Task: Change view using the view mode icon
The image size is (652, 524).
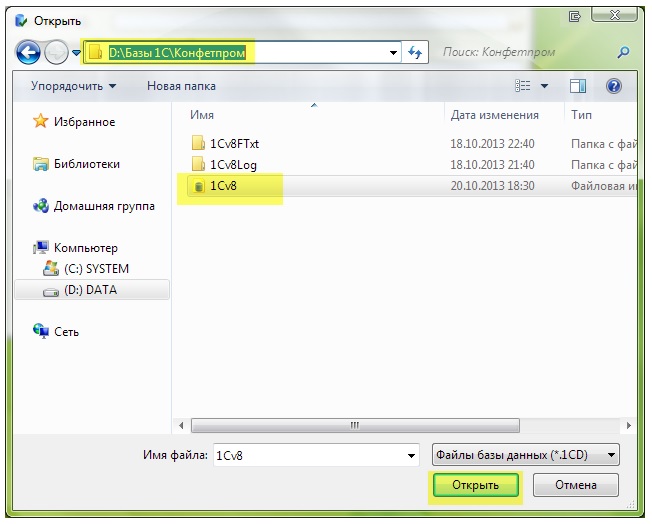Action: pos(523,86)
